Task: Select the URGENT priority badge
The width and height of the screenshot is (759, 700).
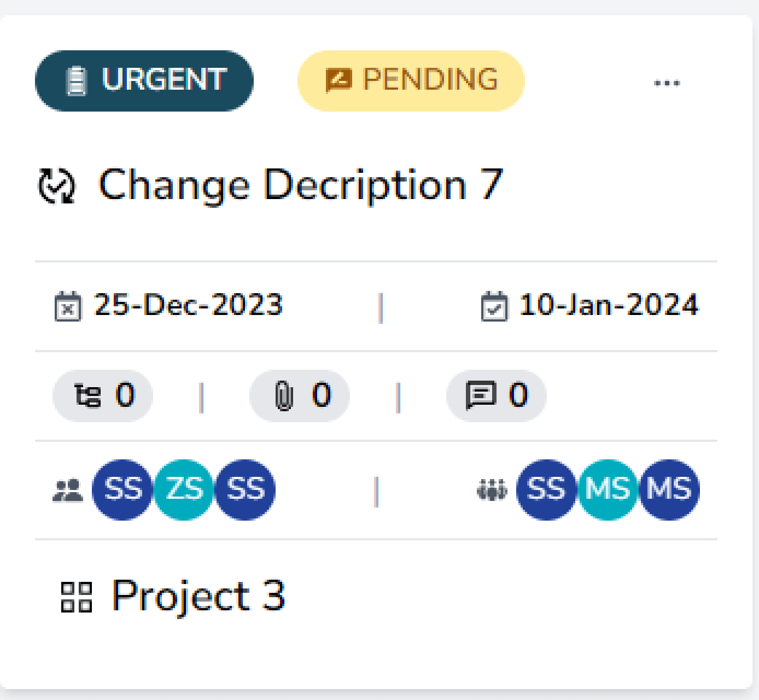Action: click(144, 80)
